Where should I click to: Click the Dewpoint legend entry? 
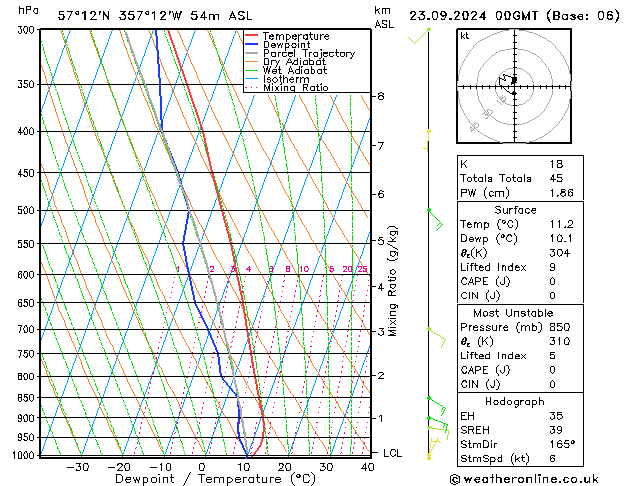pos(278,45)
